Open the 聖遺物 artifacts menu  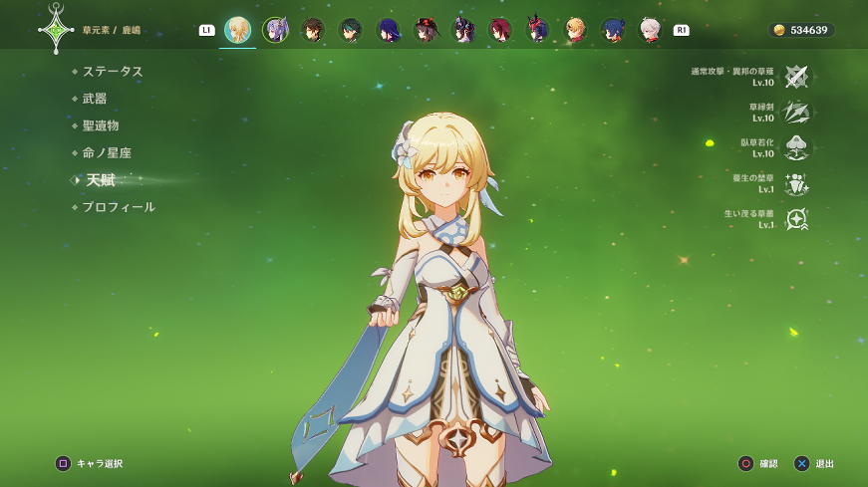[101, 125]
